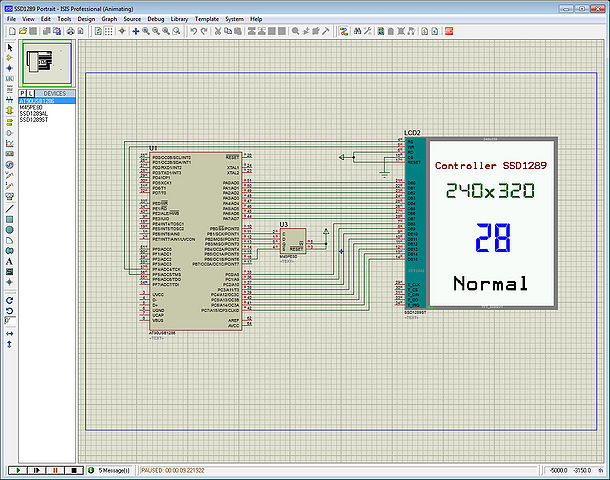The height and width of the screenshot is (480, 610).
Task: Click the Step simulation button
Action: pos(37,470)
